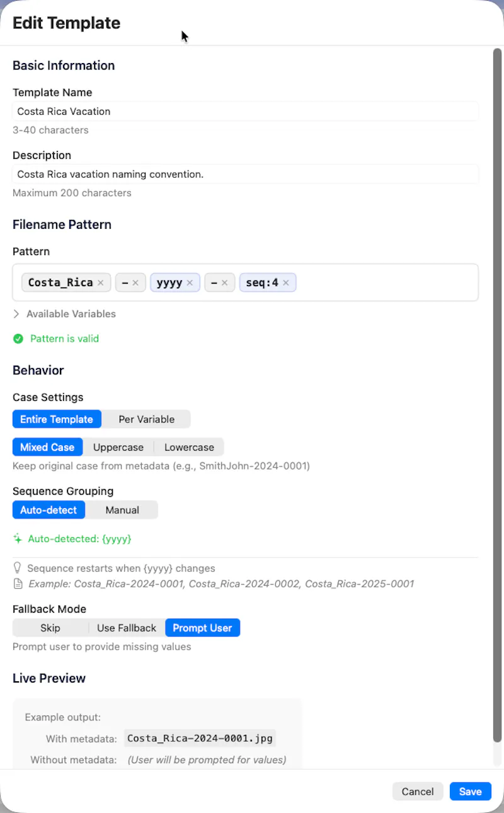504x813 pixels.
Task: Click the 'Sequence restarts when {yyyy} changes' text
Action: [121, 568]
